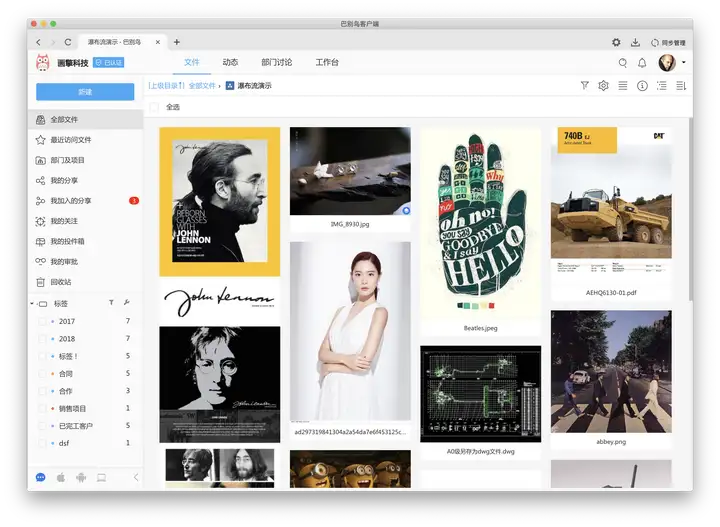Open 部门及项目 in the sidebar
This screenshot has width=720, height=527.
coord(85,160)
